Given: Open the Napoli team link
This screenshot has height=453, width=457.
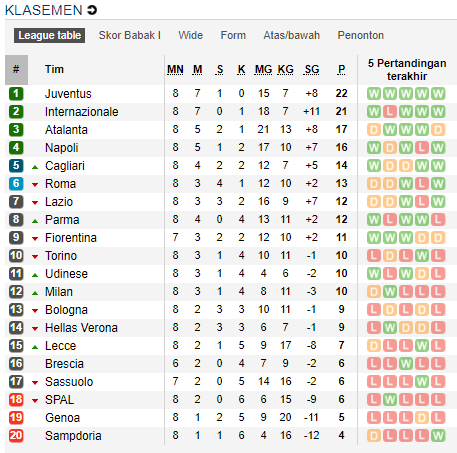Looking at the screenshot, I should (x=62, y=148).
